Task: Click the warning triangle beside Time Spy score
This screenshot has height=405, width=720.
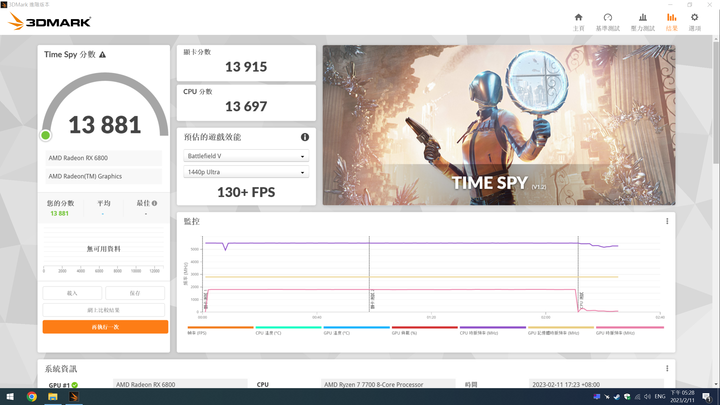Action: (x=102, y=55)
